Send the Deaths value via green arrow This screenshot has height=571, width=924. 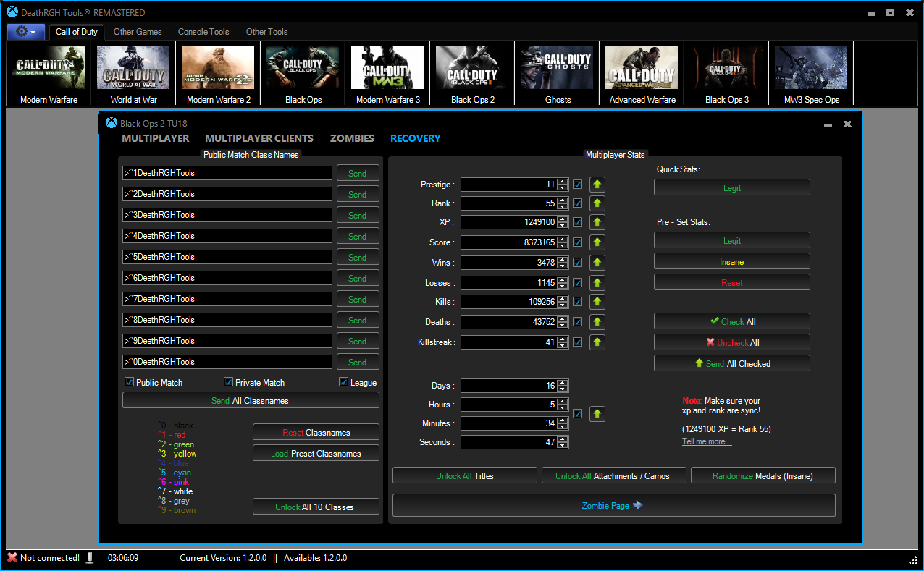click(597, 322)
